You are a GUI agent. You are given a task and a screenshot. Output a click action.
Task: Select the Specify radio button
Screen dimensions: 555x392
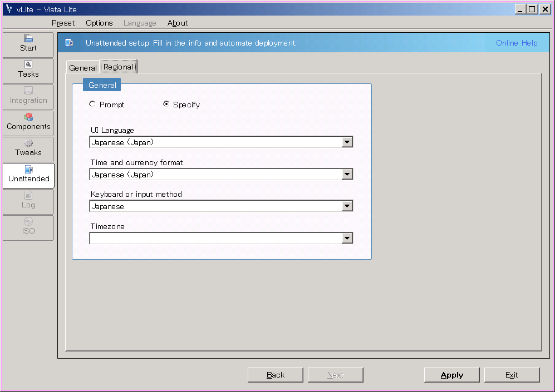[x=166, y=104]
